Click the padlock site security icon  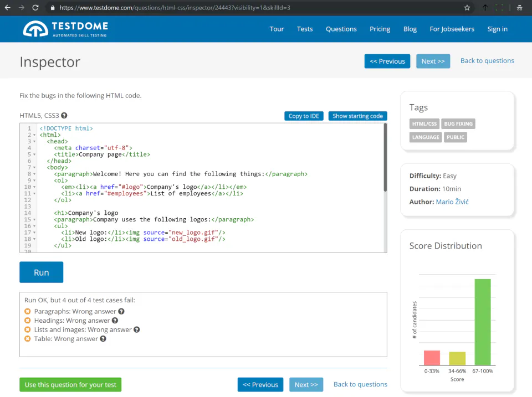[x=53, y=8]
